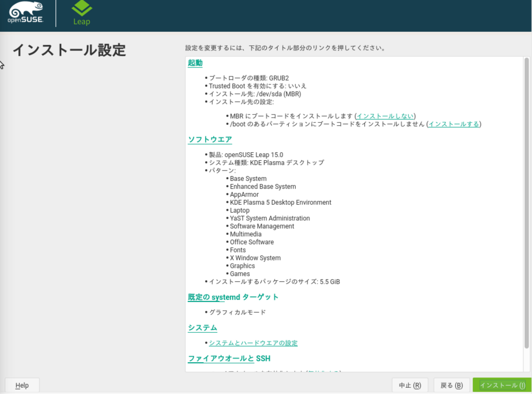The height and width of the screenshot is (394, 532).
Task: Click the green インストール (I) button
Action: [502, 385]
